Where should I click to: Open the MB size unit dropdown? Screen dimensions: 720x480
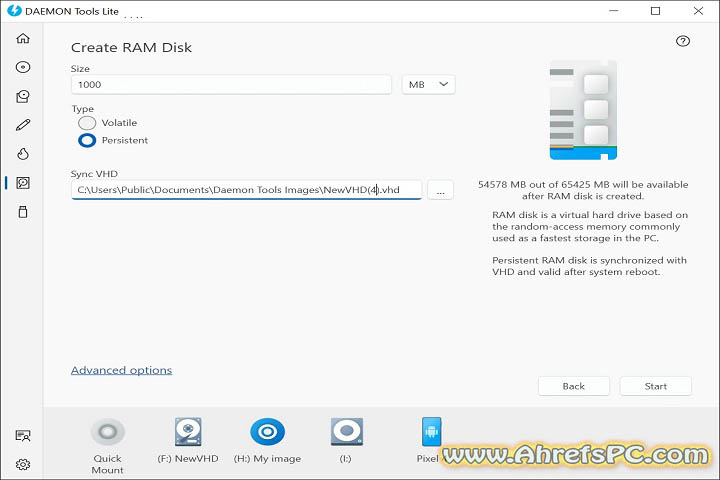pos(428,85)
